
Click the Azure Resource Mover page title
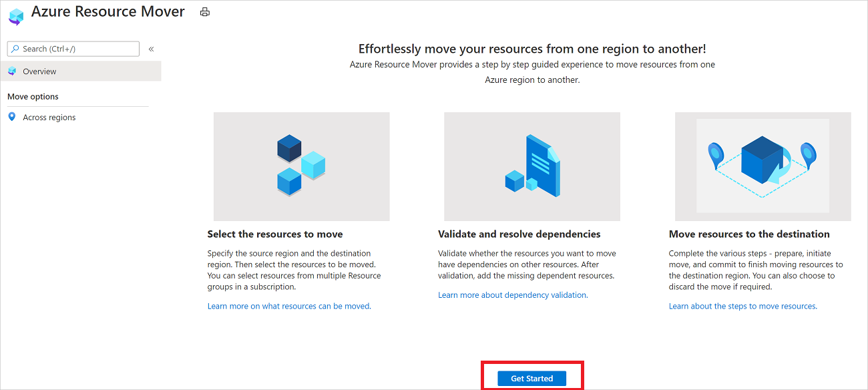coord(108,12)
